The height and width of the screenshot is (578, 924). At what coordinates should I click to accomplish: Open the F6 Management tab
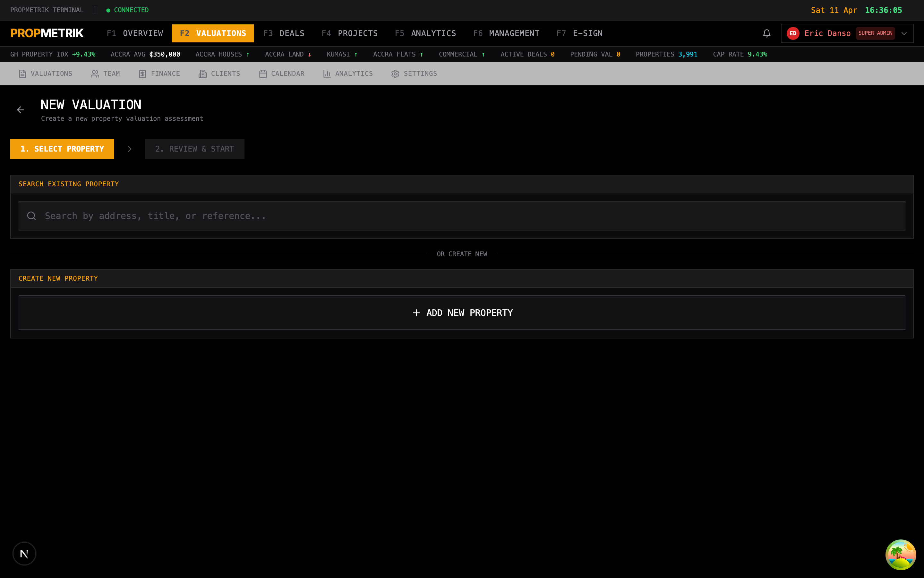[x=506, y=33]
